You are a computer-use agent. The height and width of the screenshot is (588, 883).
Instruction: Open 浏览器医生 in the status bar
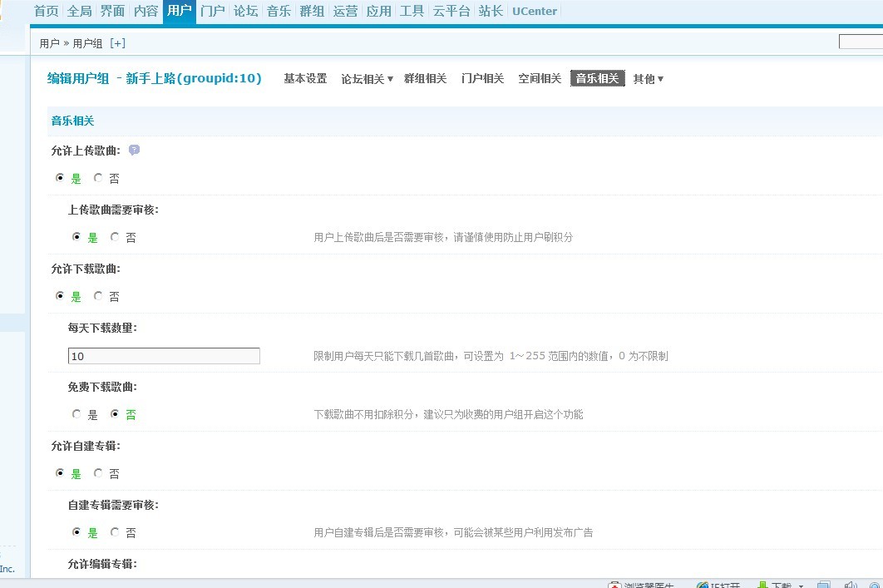640,585
